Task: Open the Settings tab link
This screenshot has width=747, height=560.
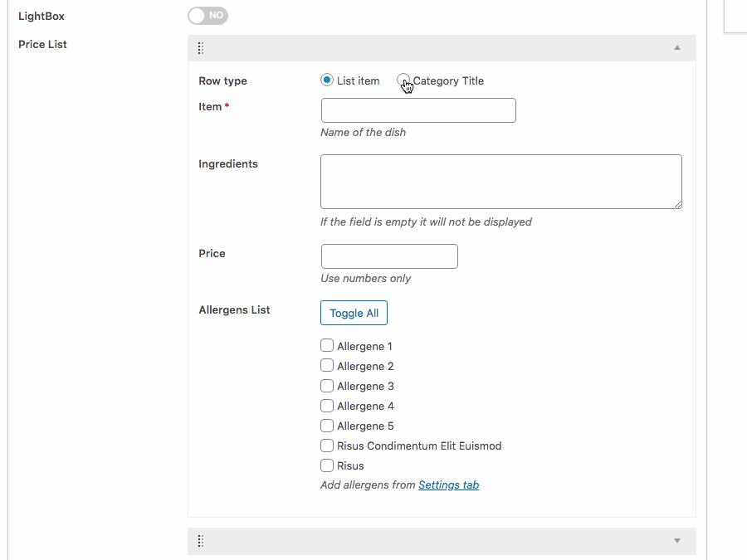Action: pos(448,485)
